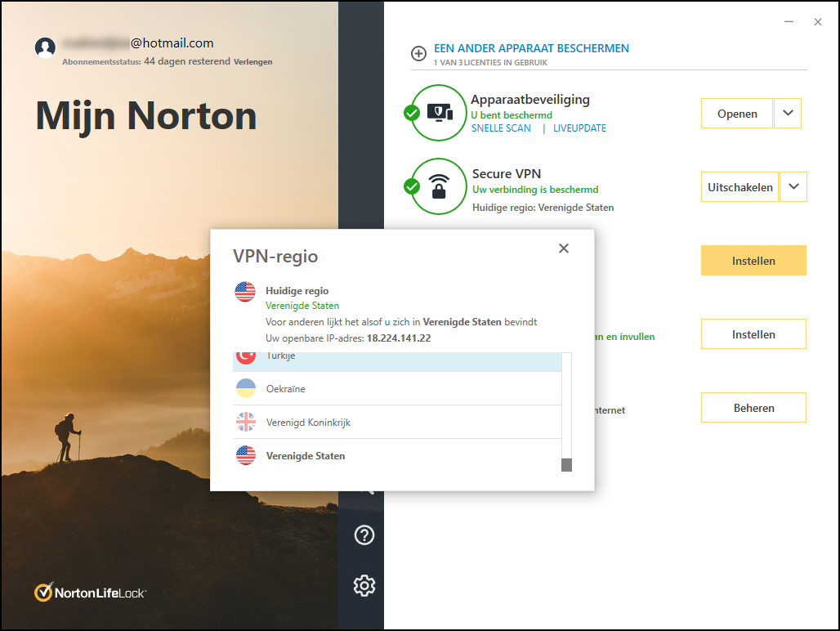This screenshot has width=840, height=631.
Task: Click the Ukraine flag icon in region list
Action: click(x=246, y=388)
